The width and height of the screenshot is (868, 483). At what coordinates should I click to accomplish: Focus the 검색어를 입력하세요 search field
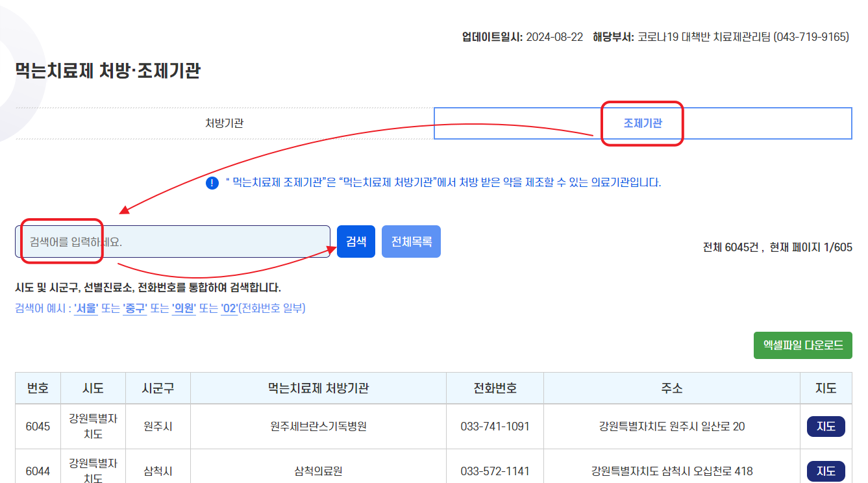[173, 241]
